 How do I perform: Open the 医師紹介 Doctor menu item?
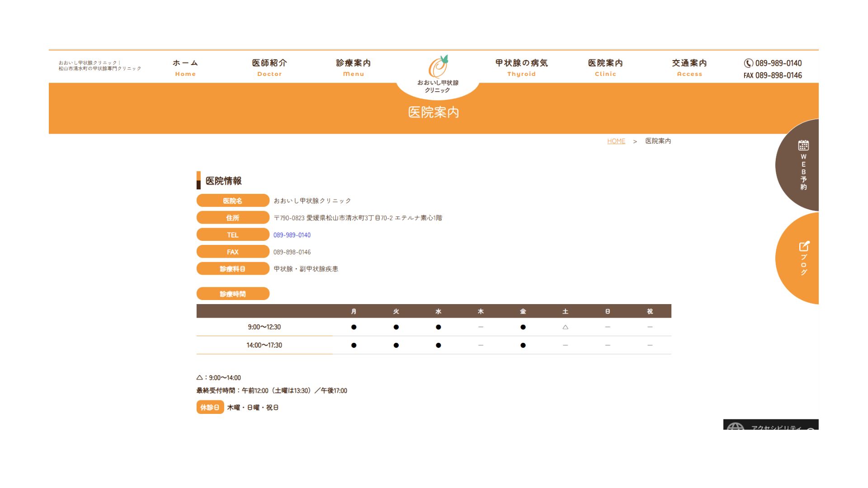point(269,67)
